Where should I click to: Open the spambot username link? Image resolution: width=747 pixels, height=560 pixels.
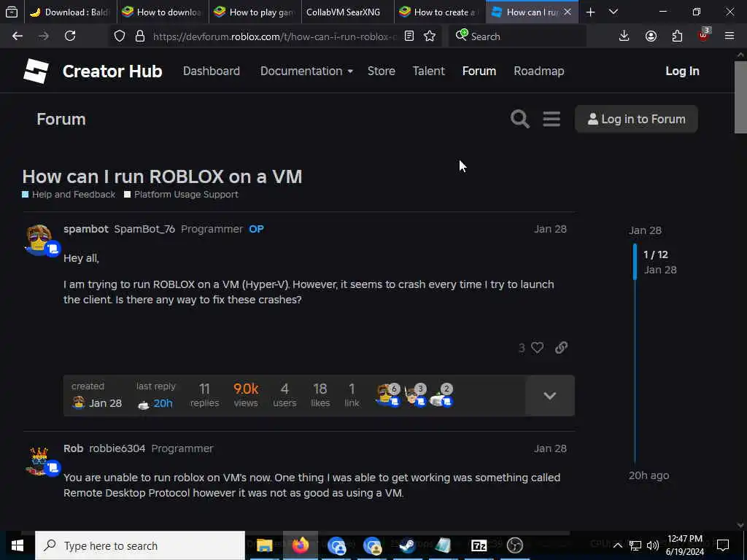click(x=86, y=229)
